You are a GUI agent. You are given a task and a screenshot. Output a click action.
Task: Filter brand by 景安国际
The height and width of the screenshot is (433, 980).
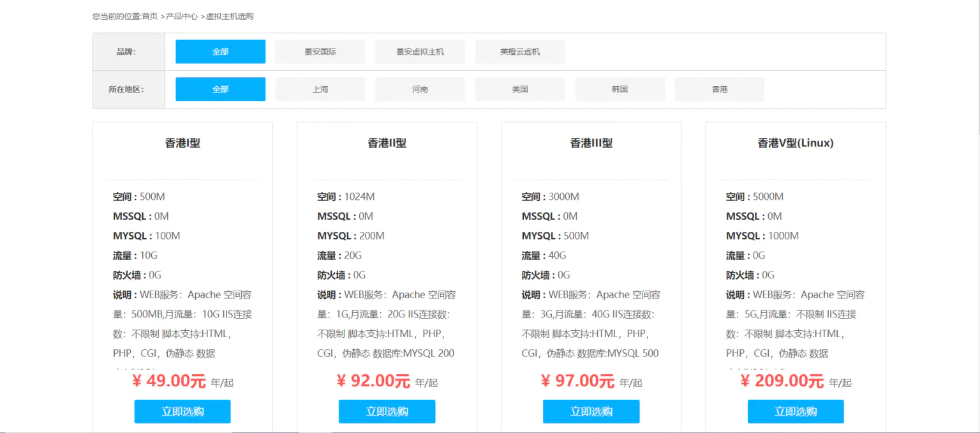point(320,52)
